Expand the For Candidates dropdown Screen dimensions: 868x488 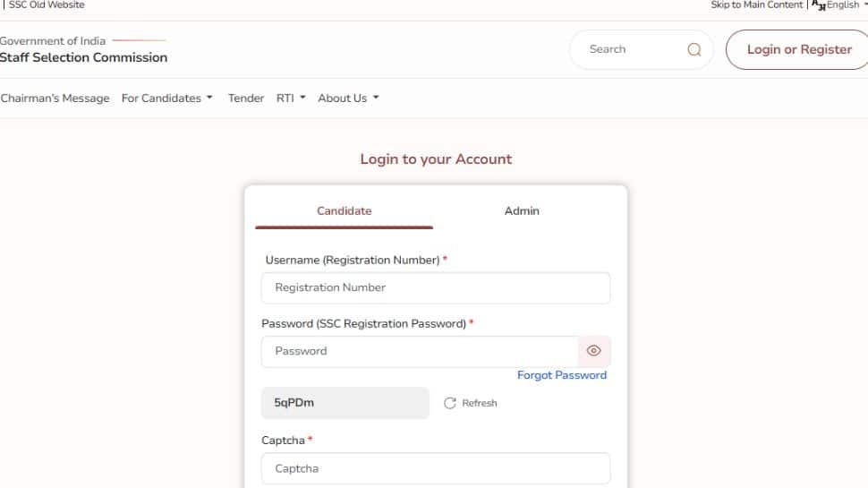(167, 98)
